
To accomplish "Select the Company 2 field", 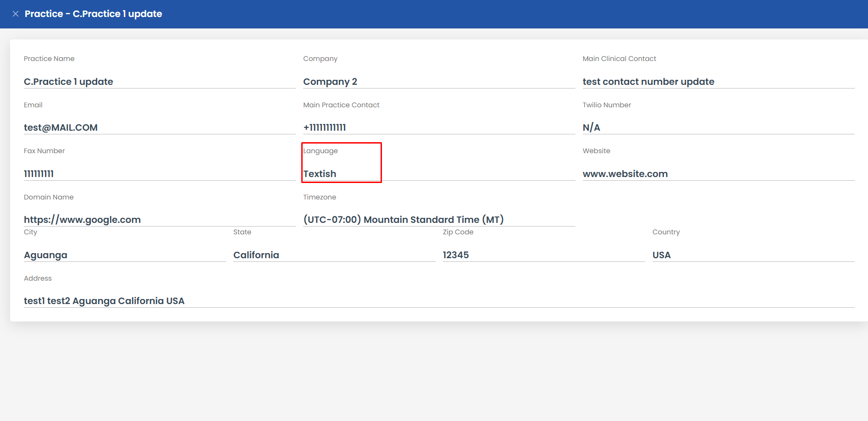I will (x=330, y=82).
